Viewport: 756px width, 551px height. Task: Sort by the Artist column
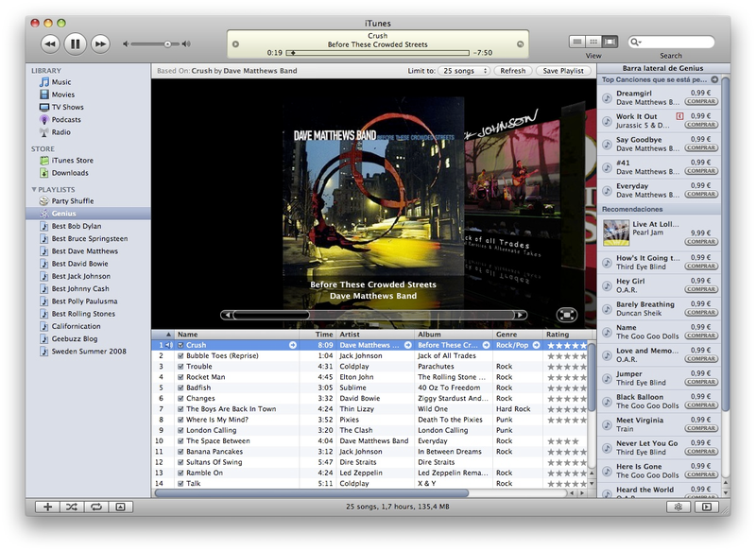pos(375,335)
